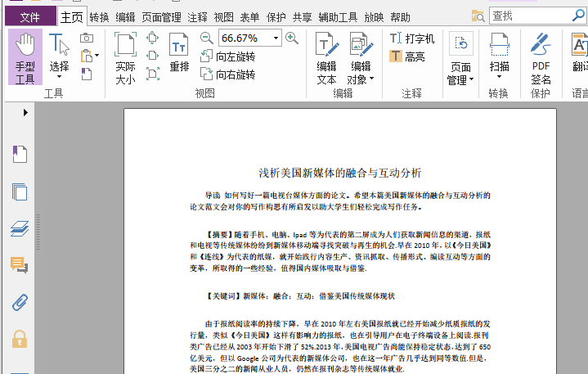
Task: Switch to Home (主页) tab
Action: tap(72, 17)
